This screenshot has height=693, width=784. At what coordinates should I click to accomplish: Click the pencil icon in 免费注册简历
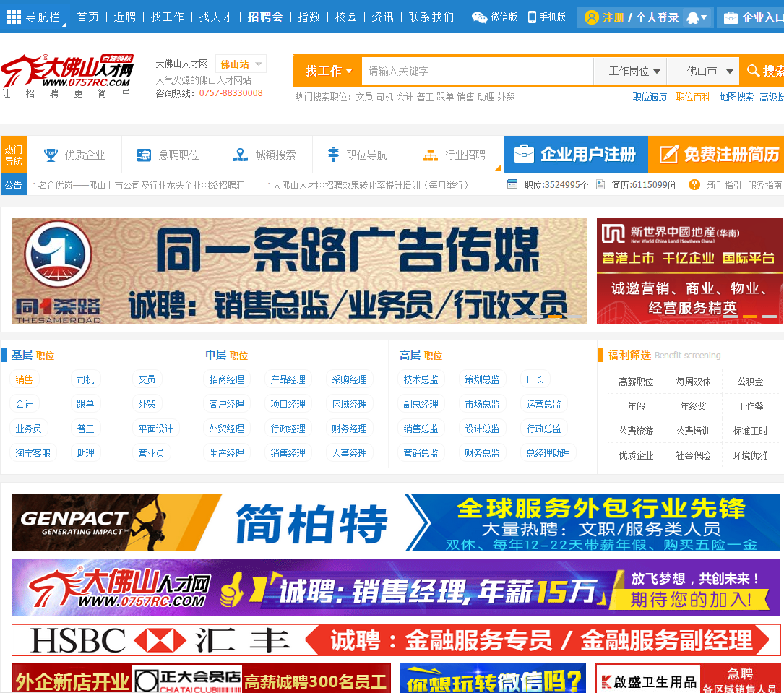point(669,154)
